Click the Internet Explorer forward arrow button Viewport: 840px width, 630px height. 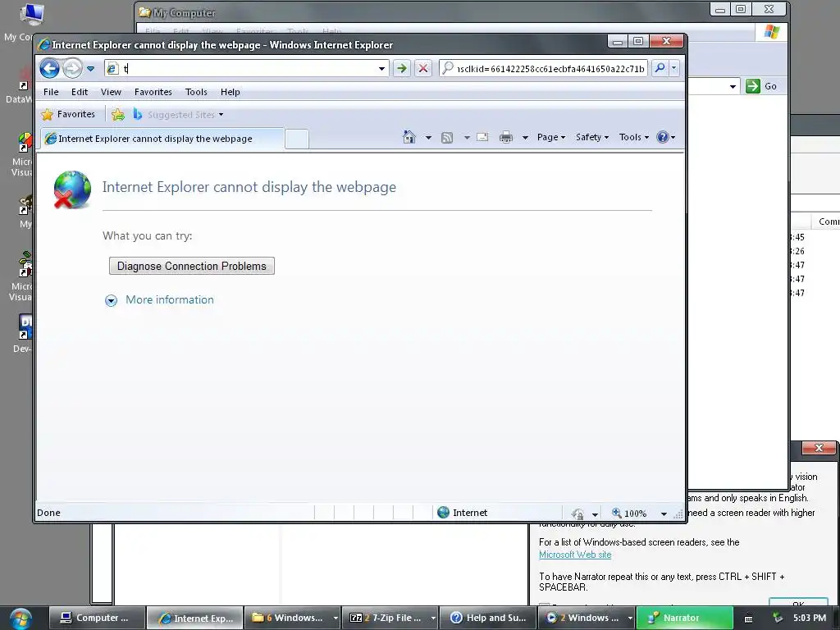tap(72, 69)
